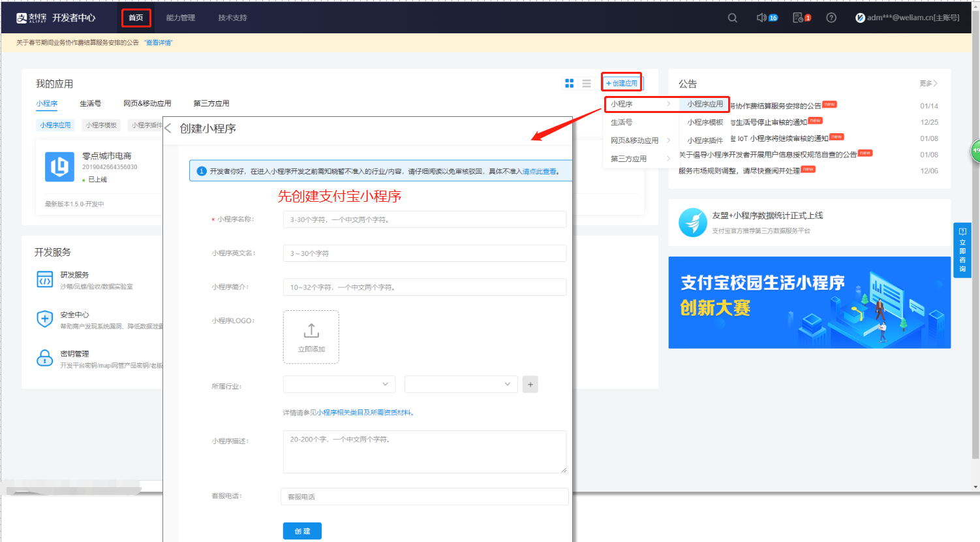Click the +创建应用 button
Image resolution: width=980 pixels, height=542 pixels.
tap(622, 83)
